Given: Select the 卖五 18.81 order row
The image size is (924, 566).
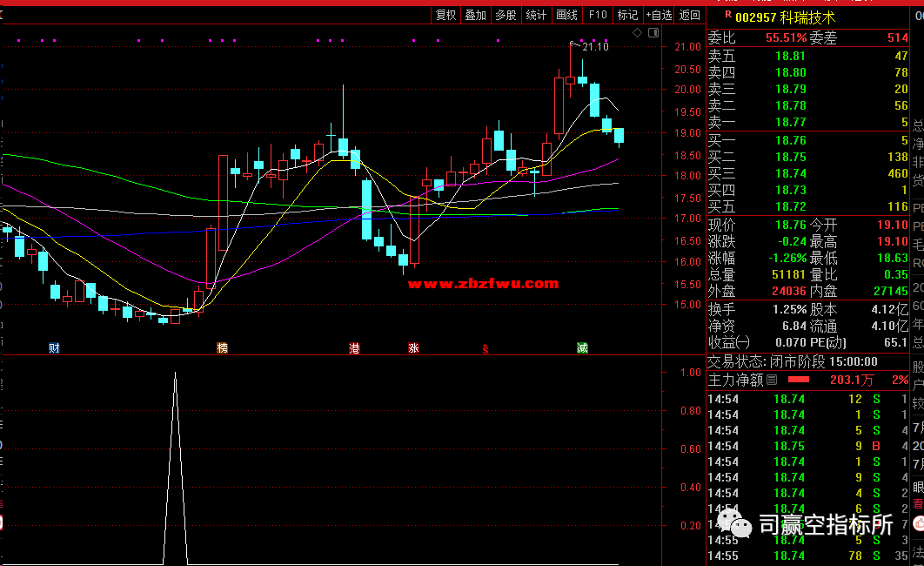Looking at the screenshot, I should tap(808, 56).
